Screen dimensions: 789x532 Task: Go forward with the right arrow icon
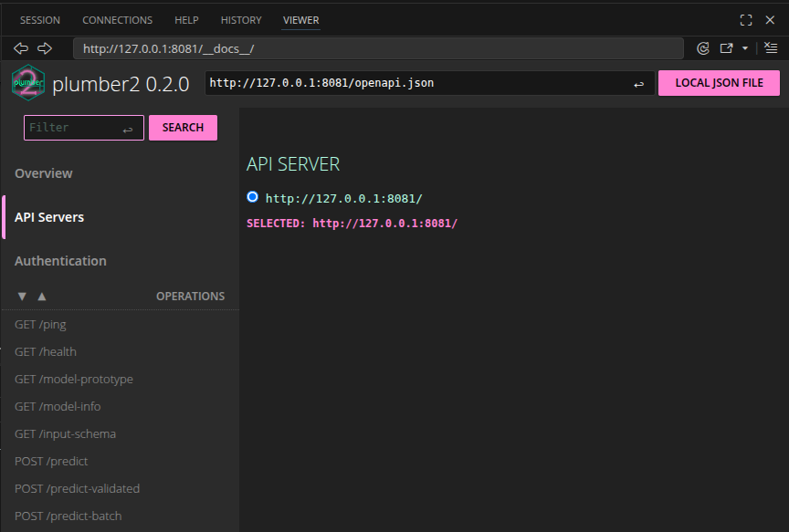45,48
